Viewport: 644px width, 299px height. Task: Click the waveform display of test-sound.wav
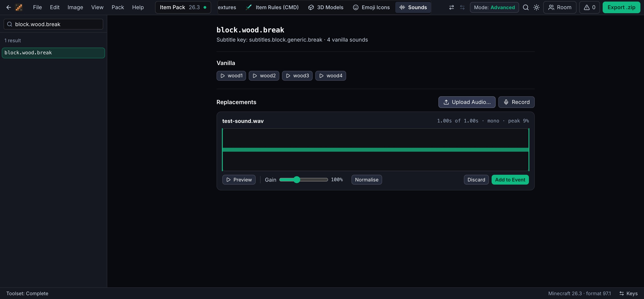coord(375,150)
